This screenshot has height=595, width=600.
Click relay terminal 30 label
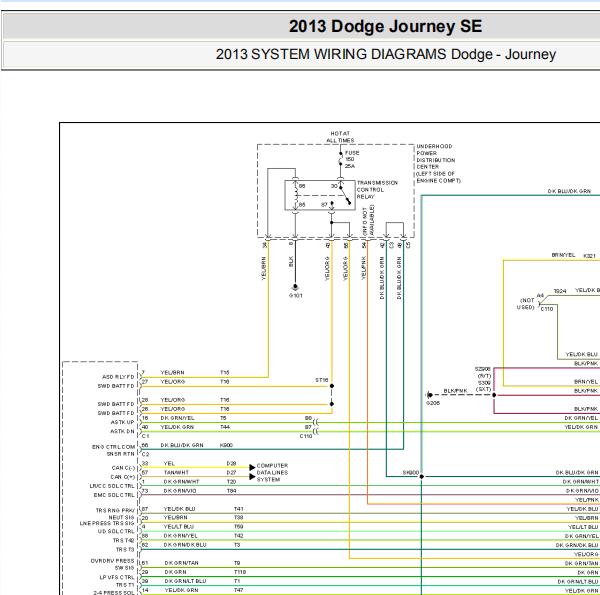(334, 186)
